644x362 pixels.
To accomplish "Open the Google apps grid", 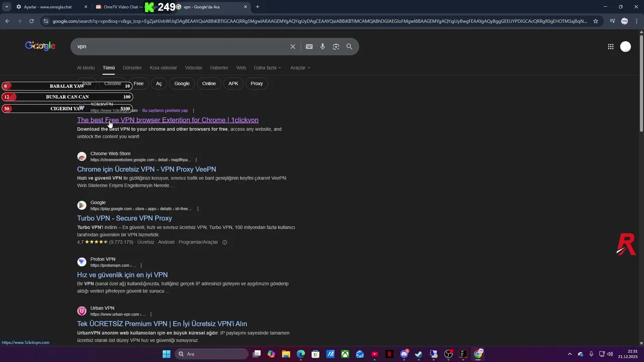I will [x=611, y=47].
